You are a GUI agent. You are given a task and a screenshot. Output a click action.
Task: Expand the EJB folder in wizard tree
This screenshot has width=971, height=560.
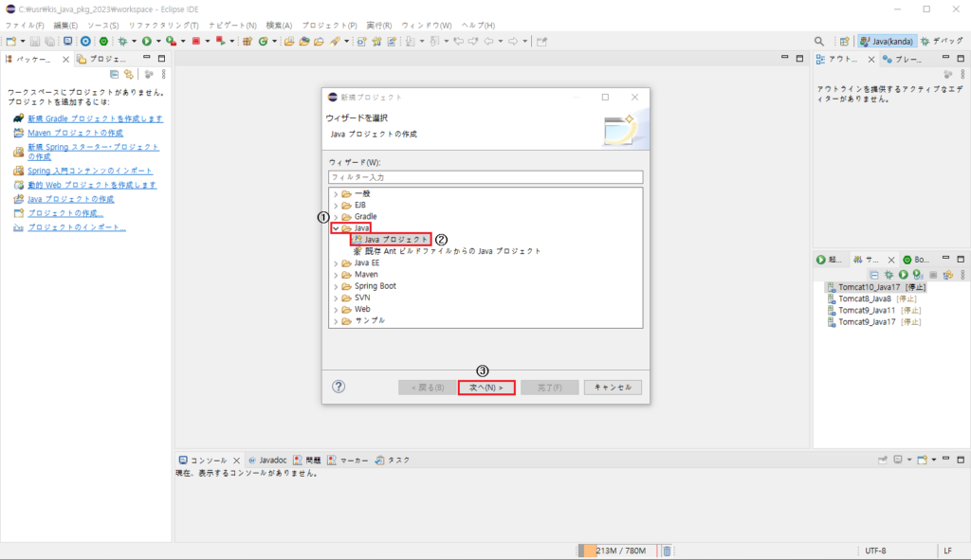pyautogui.click(x=337, y=206)
